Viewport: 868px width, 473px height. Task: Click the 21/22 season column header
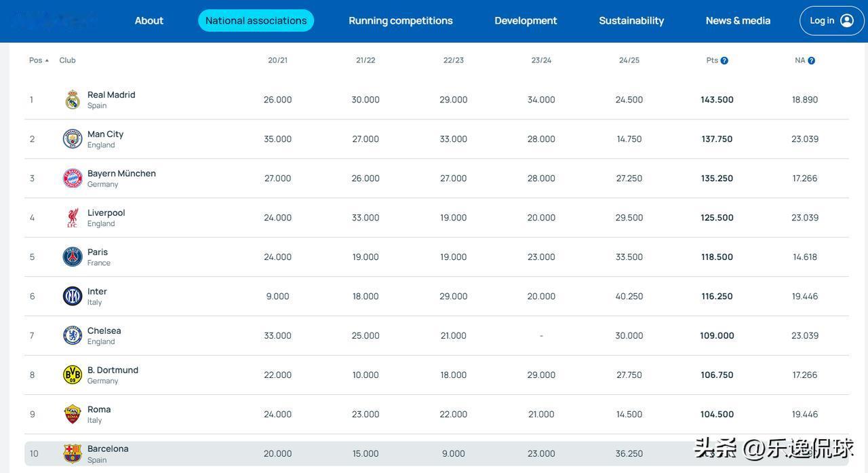(366, 60)
